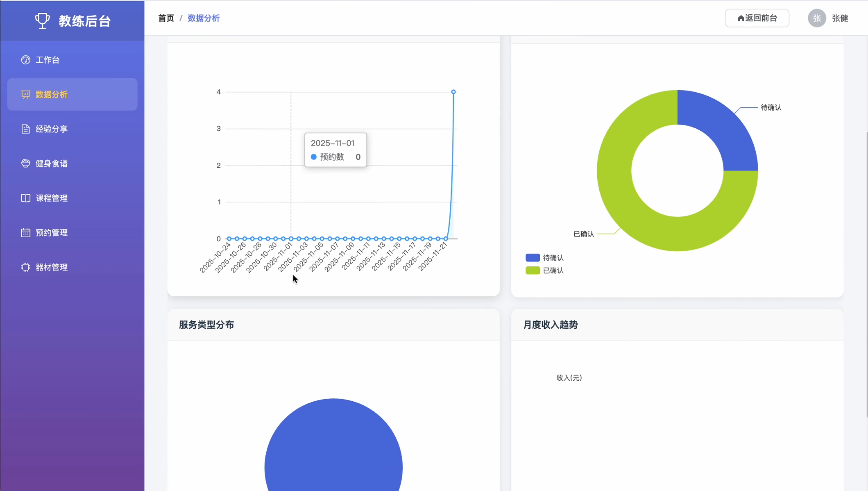The width and height of the screenshot is (868, 491).
Task: Click the 器材管理 chip icon
Action: (x=25, y=267)
